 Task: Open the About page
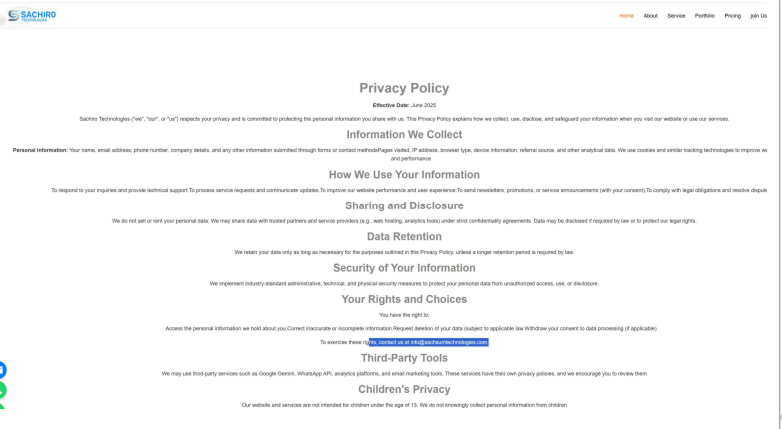coord(650,16)
